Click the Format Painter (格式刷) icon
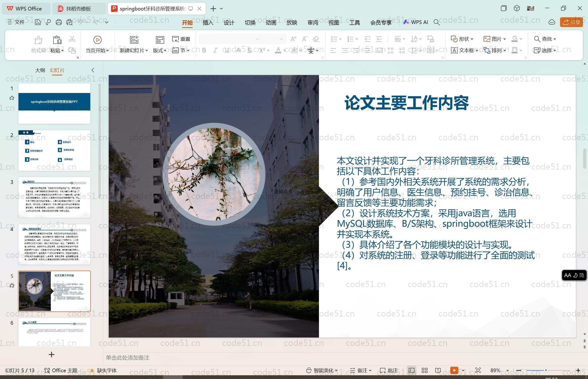This screenshot has height=379, width=588. pyautogui.click(x=38, y=40)
